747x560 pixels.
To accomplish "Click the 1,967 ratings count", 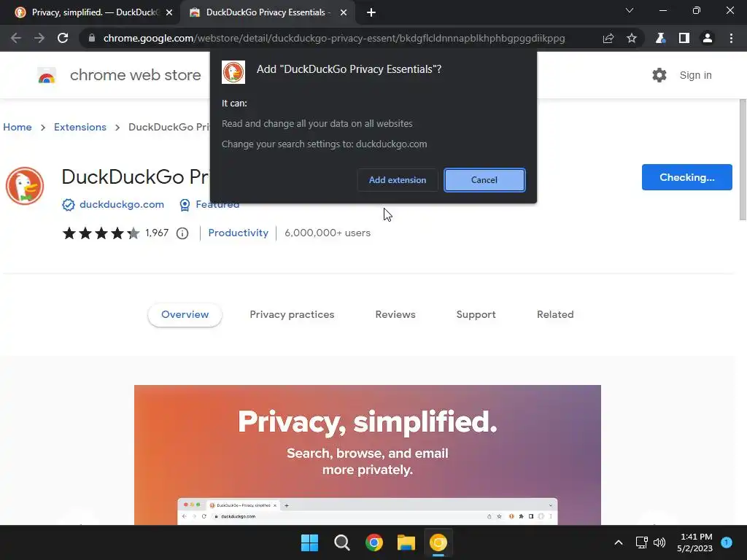I will [158, 233].
